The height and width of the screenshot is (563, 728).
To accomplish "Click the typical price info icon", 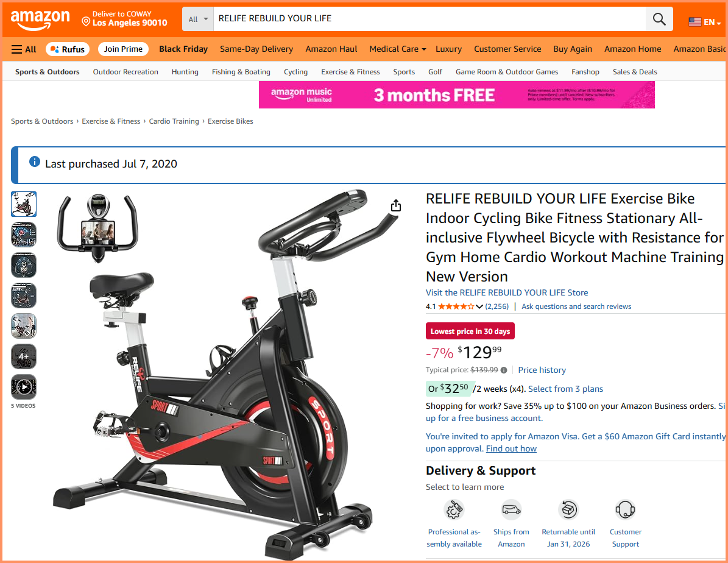I will [x=504, y=370].
